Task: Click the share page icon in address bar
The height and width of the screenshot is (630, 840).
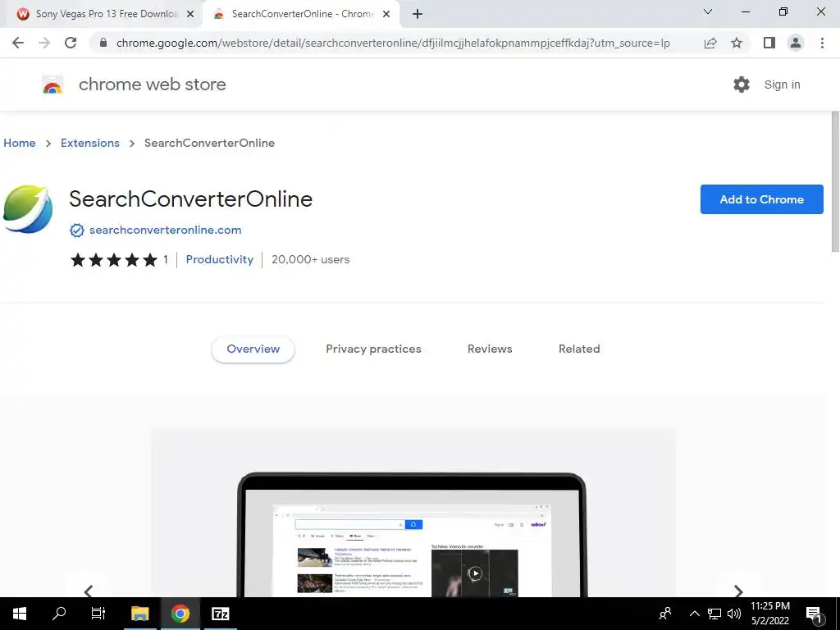Action: tap(710, 43)
